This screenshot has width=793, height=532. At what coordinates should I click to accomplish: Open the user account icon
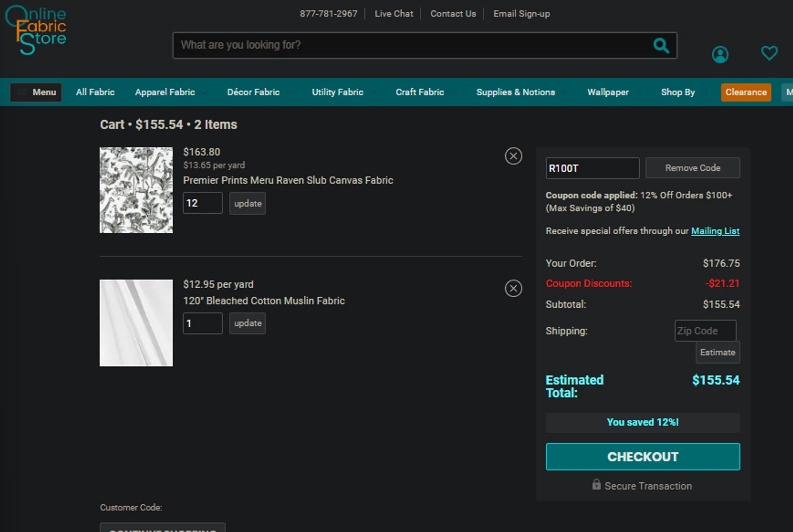coord(720,54)
